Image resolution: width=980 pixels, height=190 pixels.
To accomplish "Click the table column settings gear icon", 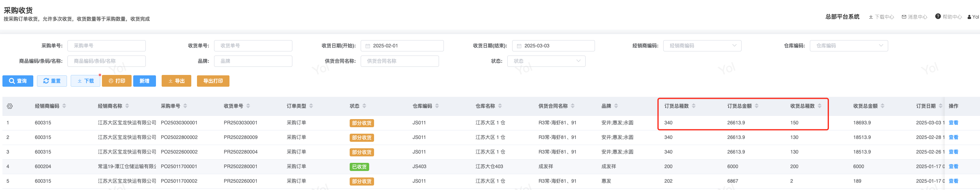I will point(10,106).
